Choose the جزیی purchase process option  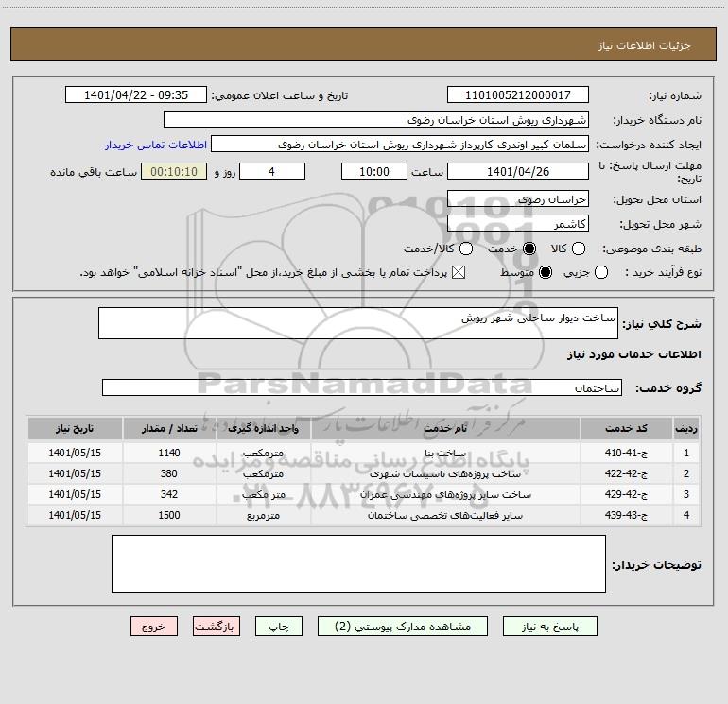(600, 272)
